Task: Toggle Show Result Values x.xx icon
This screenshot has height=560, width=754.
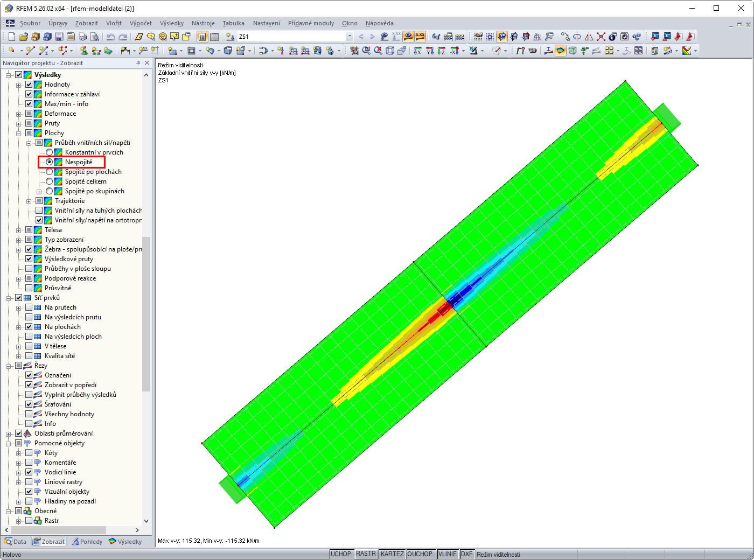Action: [x=420, y=37]
